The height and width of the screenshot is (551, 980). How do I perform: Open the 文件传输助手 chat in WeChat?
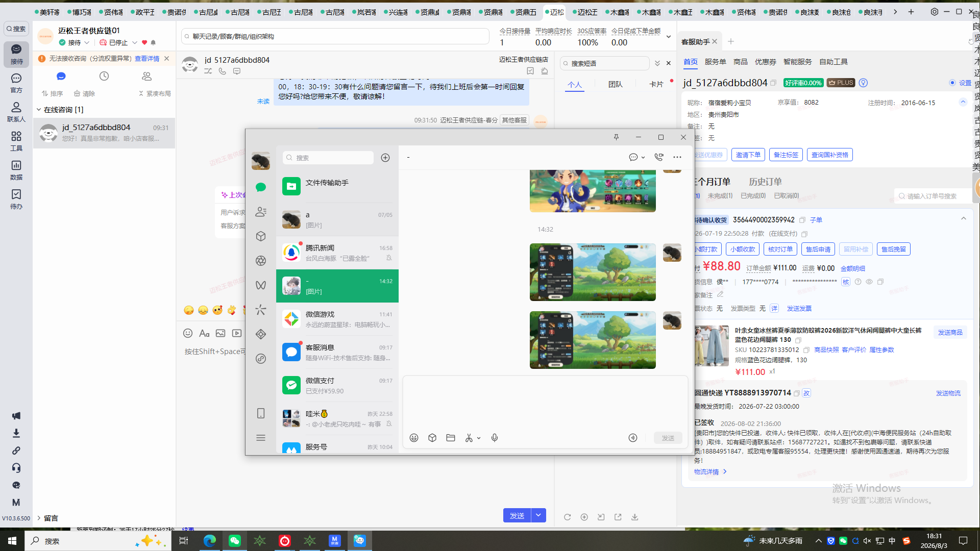click(337, 186)
